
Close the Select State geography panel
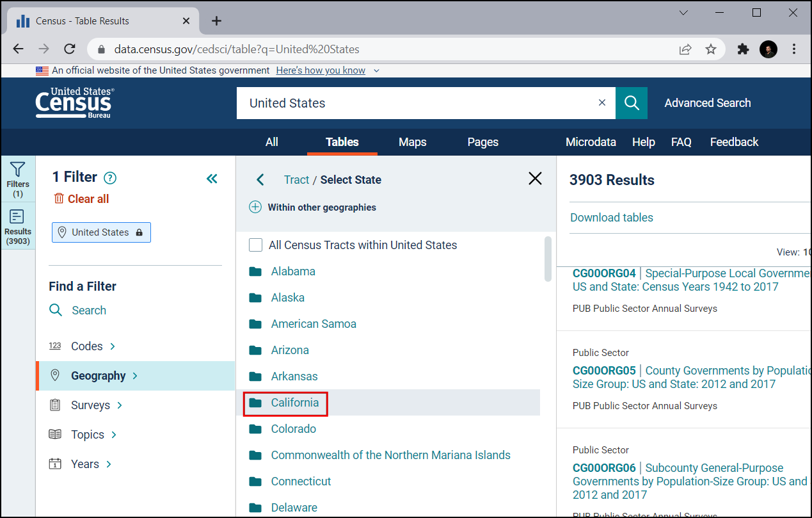535,179
